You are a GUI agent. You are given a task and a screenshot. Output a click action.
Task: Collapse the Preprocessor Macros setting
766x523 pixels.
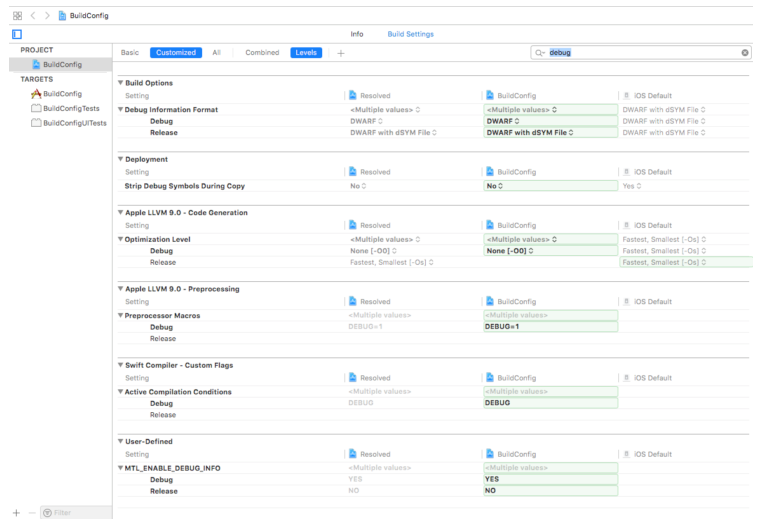[x=120, y=315]
